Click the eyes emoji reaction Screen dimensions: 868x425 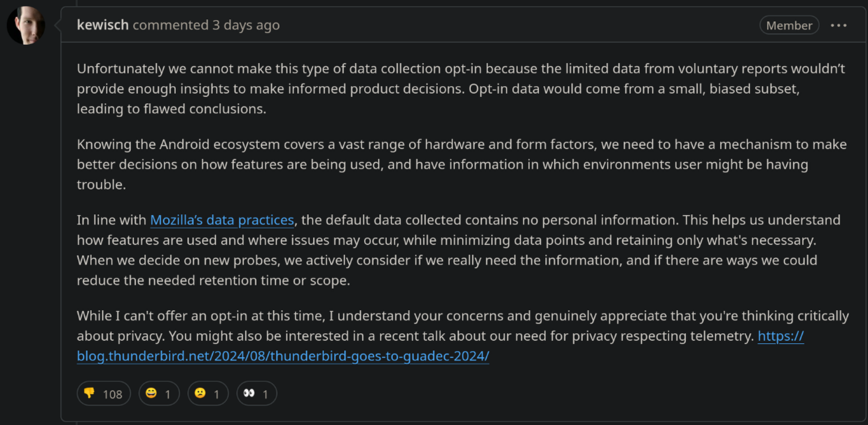click(x=256, y=394)
